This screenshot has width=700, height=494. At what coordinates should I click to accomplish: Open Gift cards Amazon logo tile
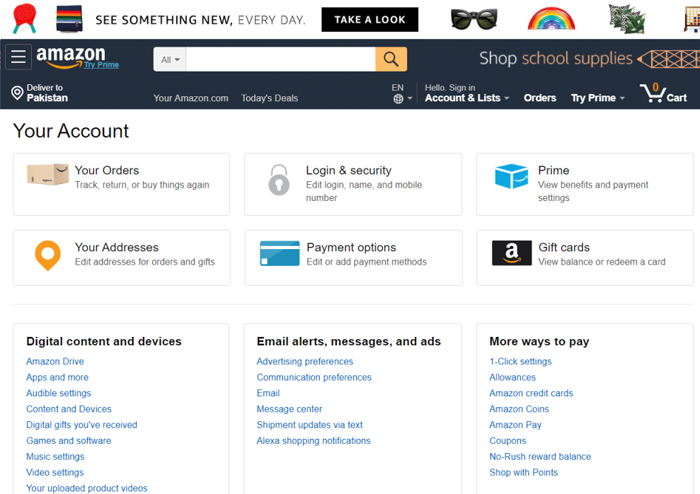pyautogui.click(x=511, y=253)
